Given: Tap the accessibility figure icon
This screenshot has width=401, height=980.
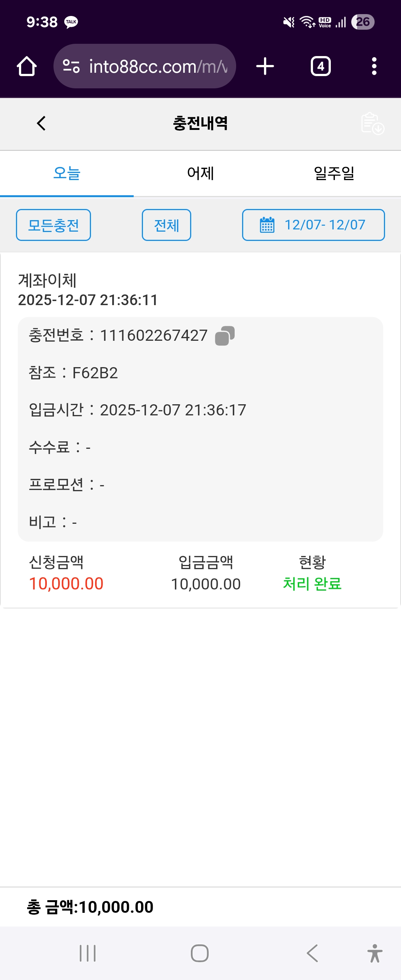Looking at the screenshot, I should (375, 953).
